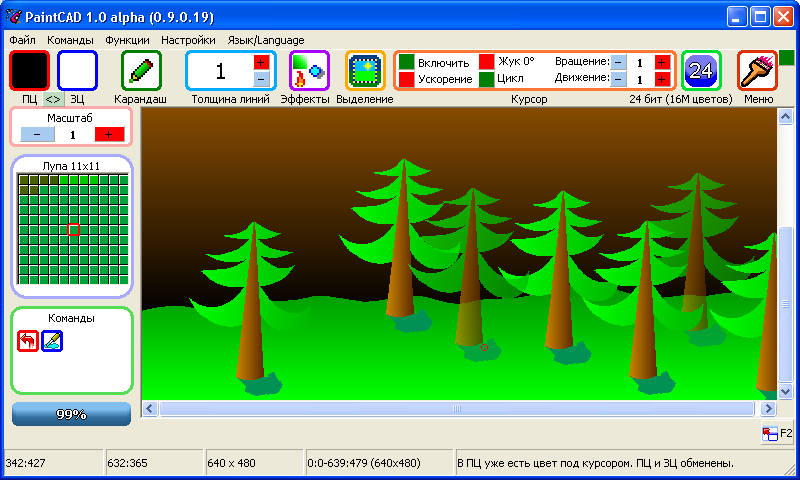Click the vertical scrollbar up arrow
The width and height of the screenshot is (800, 480).
pos(785,117)
